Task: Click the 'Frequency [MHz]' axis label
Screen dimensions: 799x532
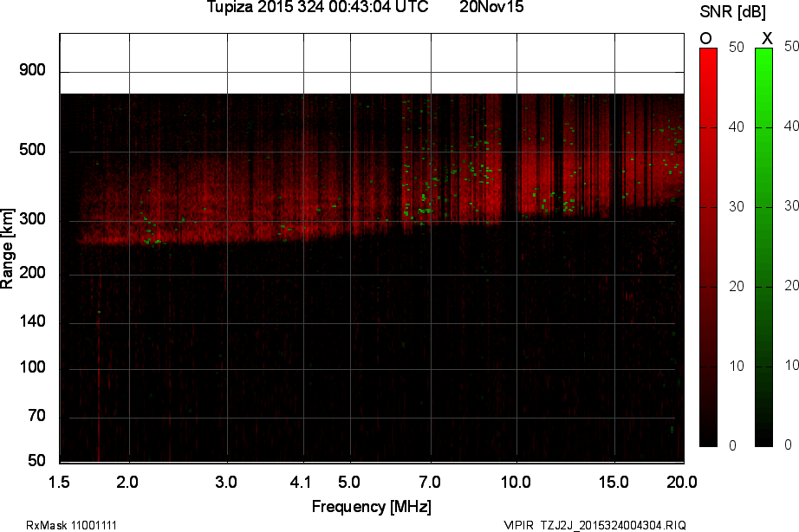Action: pyautogui.click(x=371, y=507)
